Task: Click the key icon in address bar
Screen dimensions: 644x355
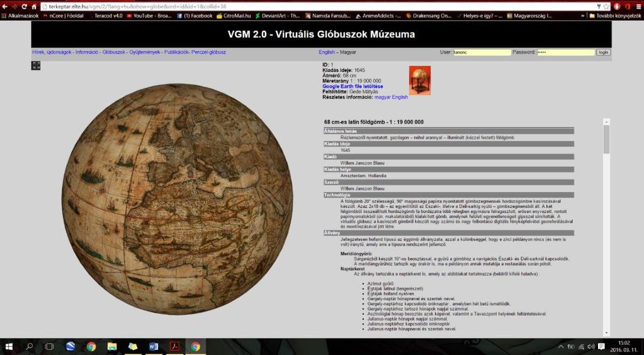Action: (599, 6)
